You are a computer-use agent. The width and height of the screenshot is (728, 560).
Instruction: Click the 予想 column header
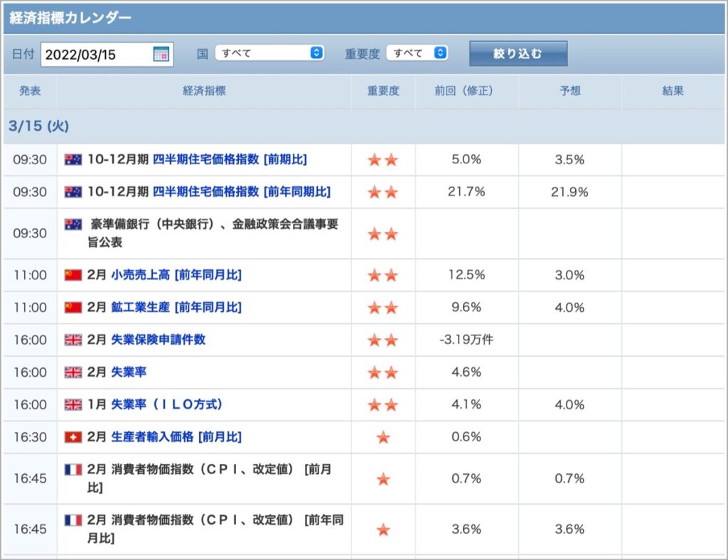click(570, 91)
